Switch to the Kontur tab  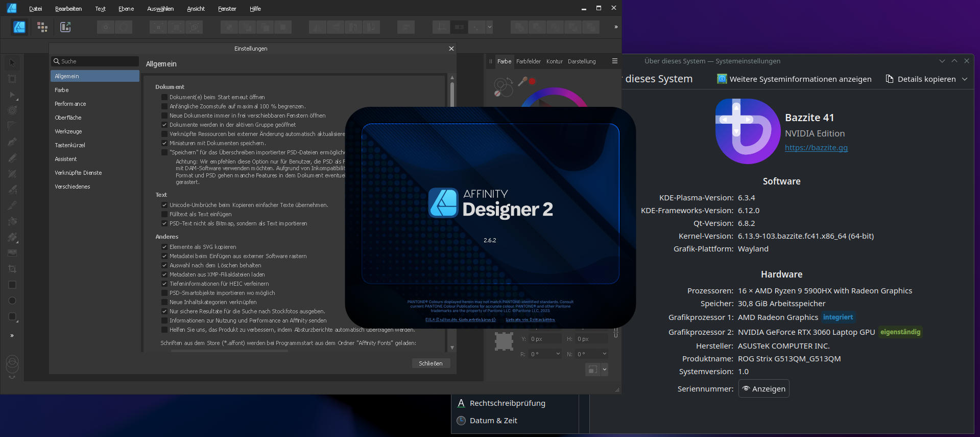click(554, 61)
